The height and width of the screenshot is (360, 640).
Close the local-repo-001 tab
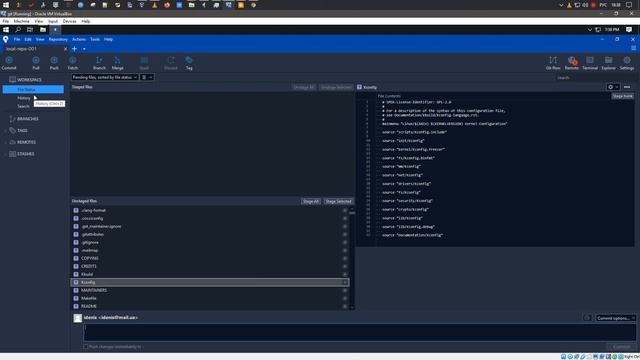coord(65,49)
